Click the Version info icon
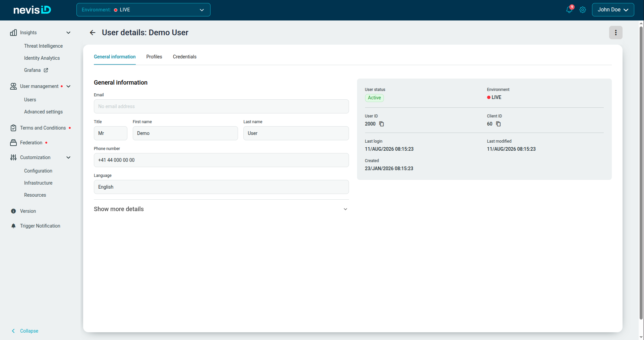644x340 pixels. (x=13, y=211)
